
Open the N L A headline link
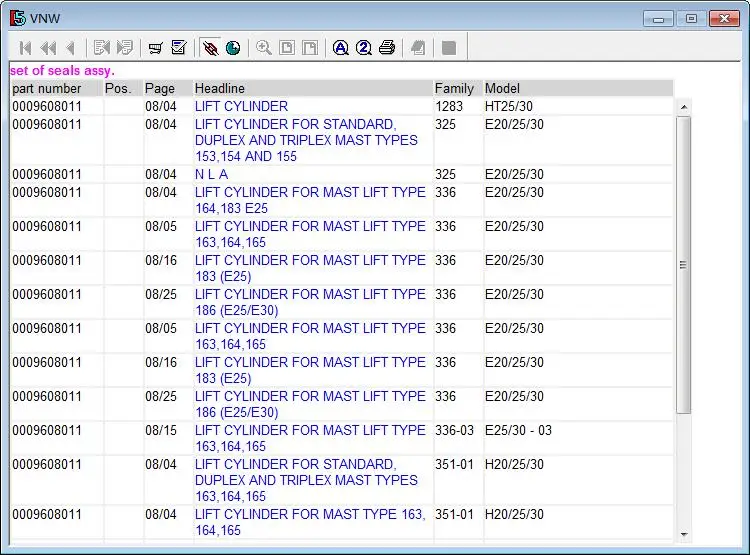coord(211,174)
